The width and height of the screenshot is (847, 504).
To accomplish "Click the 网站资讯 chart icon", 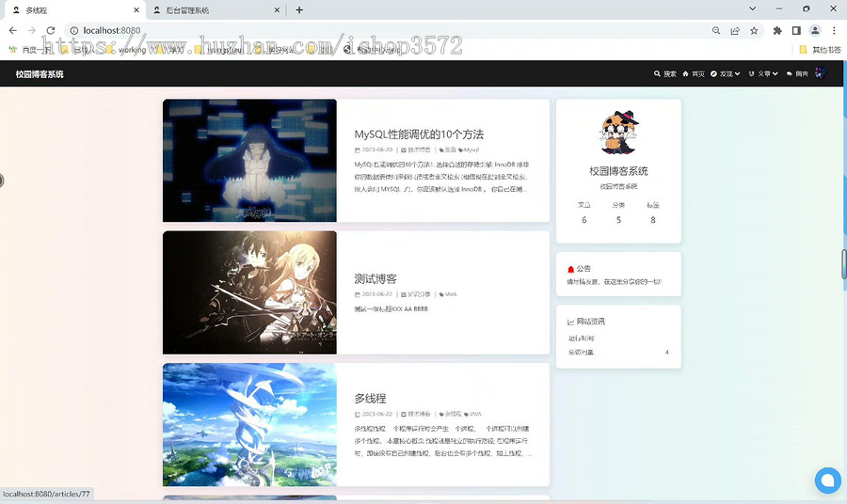I will (570, 322).
